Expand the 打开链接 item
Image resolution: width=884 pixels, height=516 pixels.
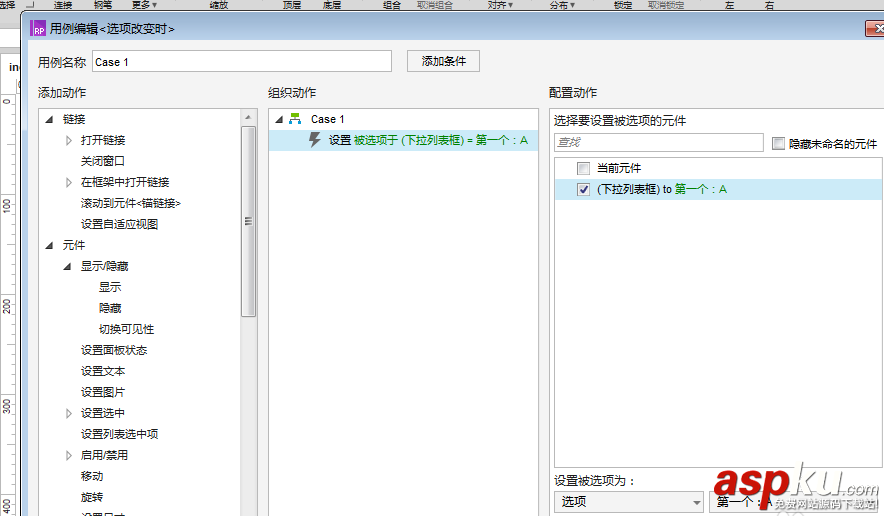click(69, 140)
